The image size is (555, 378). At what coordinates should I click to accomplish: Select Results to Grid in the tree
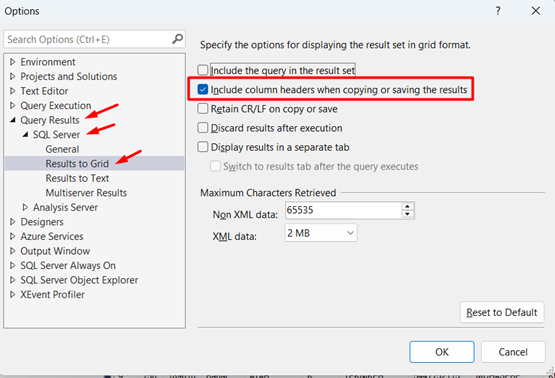(x=77, y=164)
